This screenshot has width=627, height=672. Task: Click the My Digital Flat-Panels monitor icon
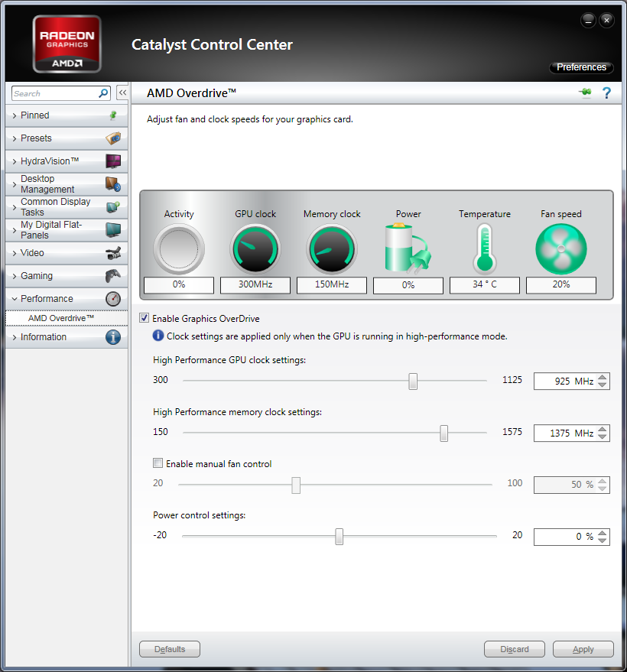pyautogui.click(x=113, y=229)
